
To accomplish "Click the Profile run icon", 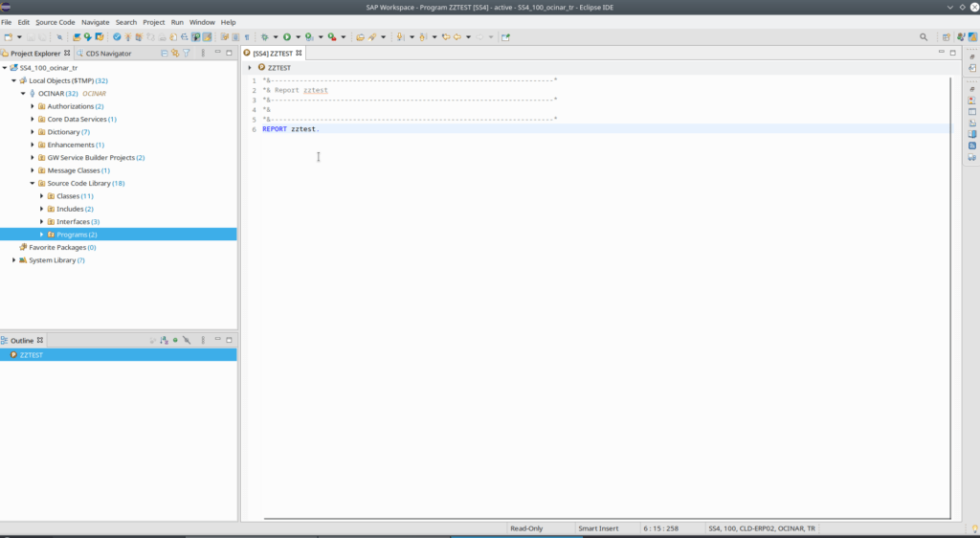I will click(x=332, y=37).
